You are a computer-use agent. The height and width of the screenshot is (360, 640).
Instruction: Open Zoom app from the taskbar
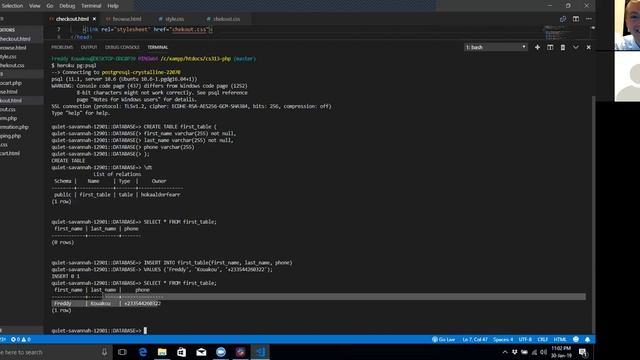[221, 352]
